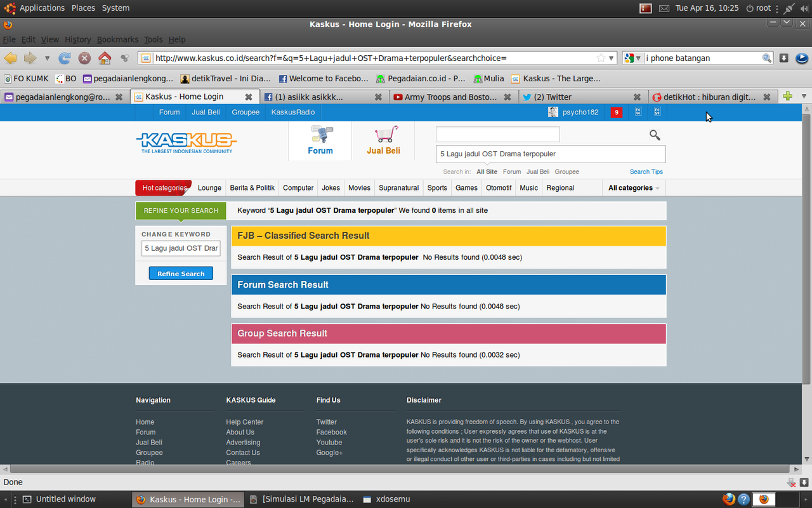Screen dimensions: 812x508
Task: Select All Site search scope
Action: point(487,171)
